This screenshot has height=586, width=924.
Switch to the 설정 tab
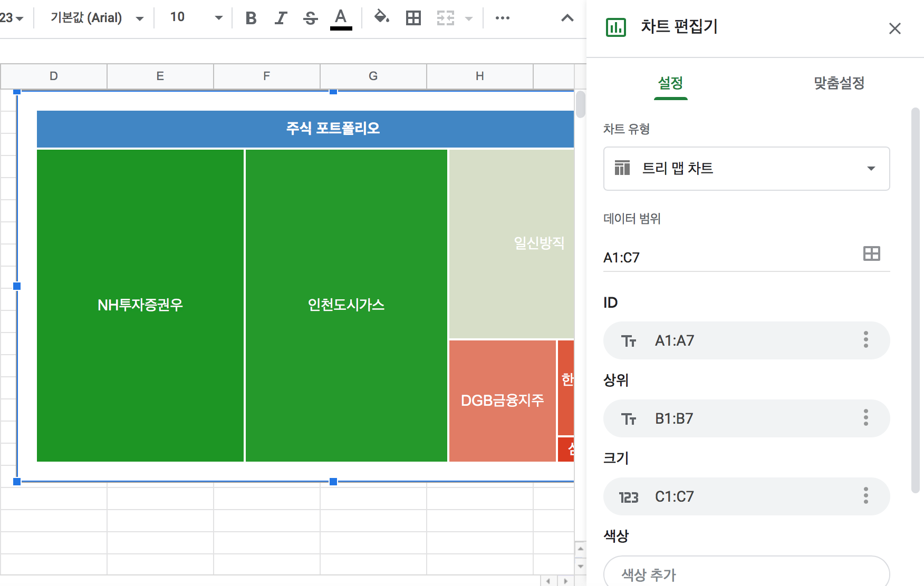click(x=671, y=83)
